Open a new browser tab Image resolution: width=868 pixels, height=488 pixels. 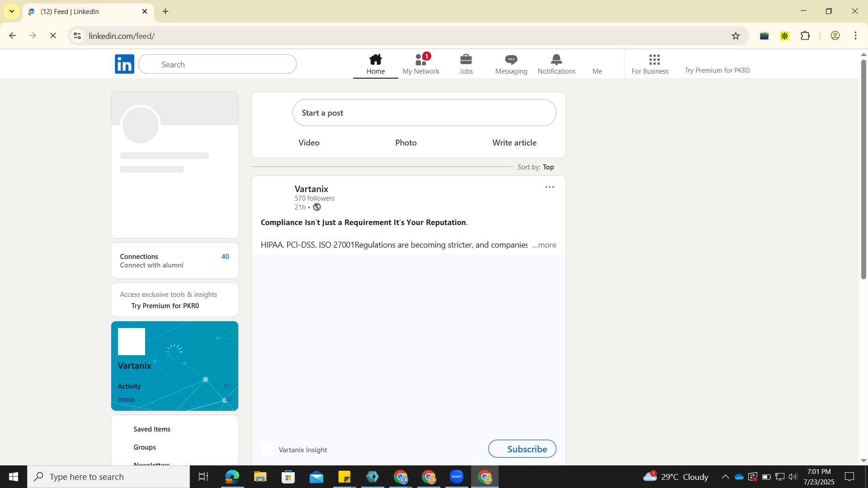point(165,11)
